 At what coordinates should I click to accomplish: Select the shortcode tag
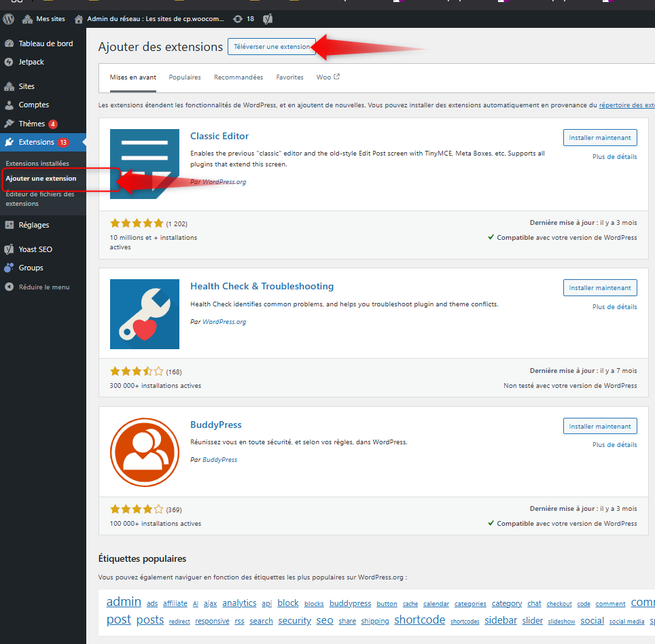coord(419,620)
